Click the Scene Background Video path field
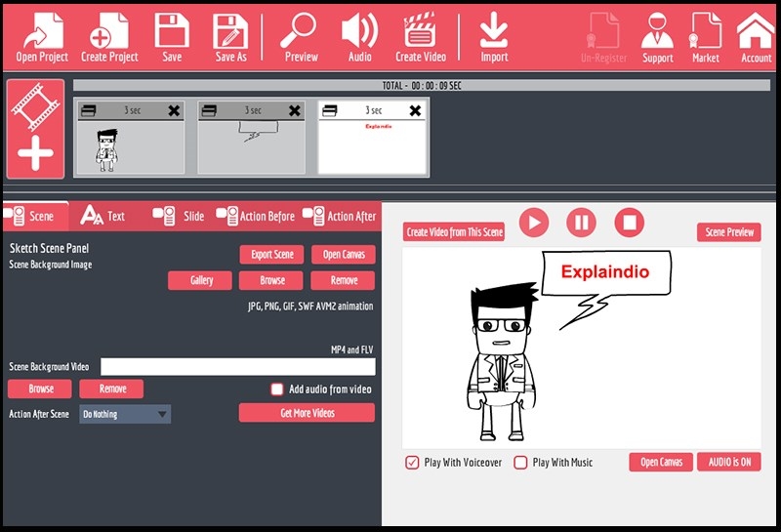 (x=238, y=367)
